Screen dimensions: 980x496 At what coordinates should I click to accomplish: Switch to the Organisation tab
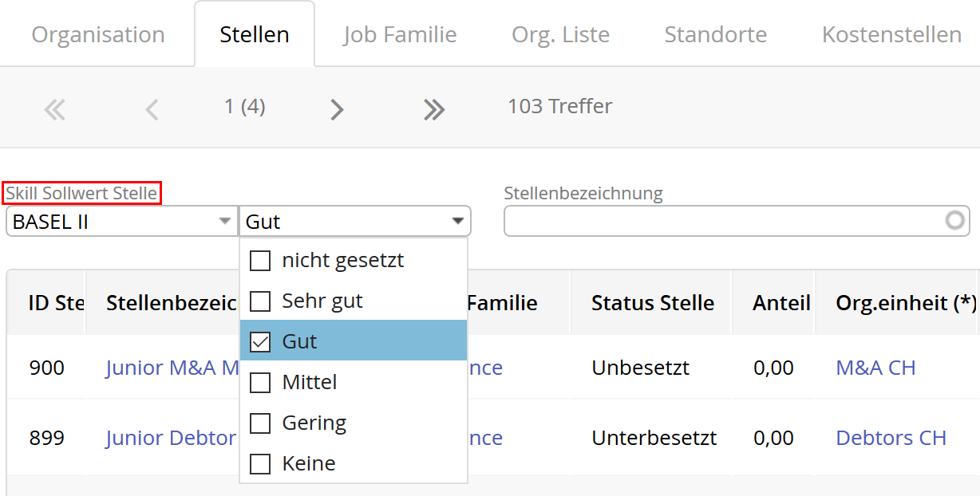pyautogui.click(x=98, y=35)
